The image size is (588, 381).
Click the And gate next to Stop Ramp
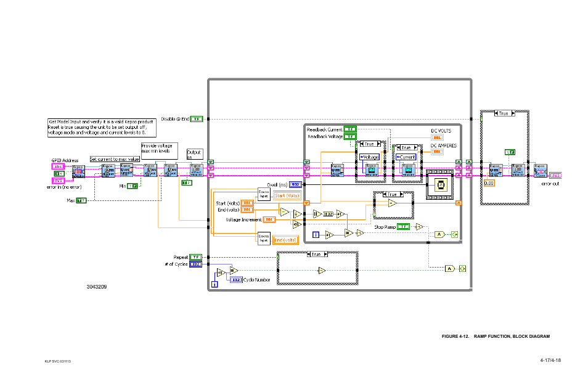coord(439,235)
